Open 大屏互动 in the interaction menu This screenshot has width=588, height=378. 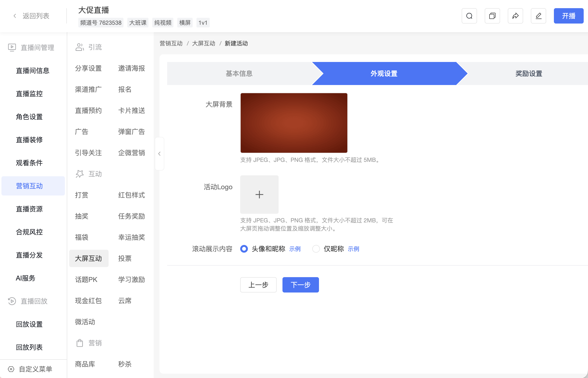point(89,258)
